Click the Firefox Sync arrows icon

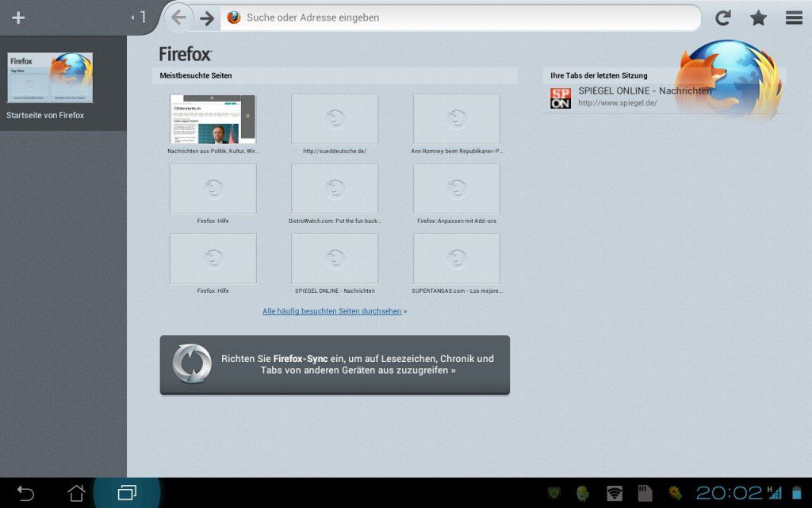[x=192, y=364]
